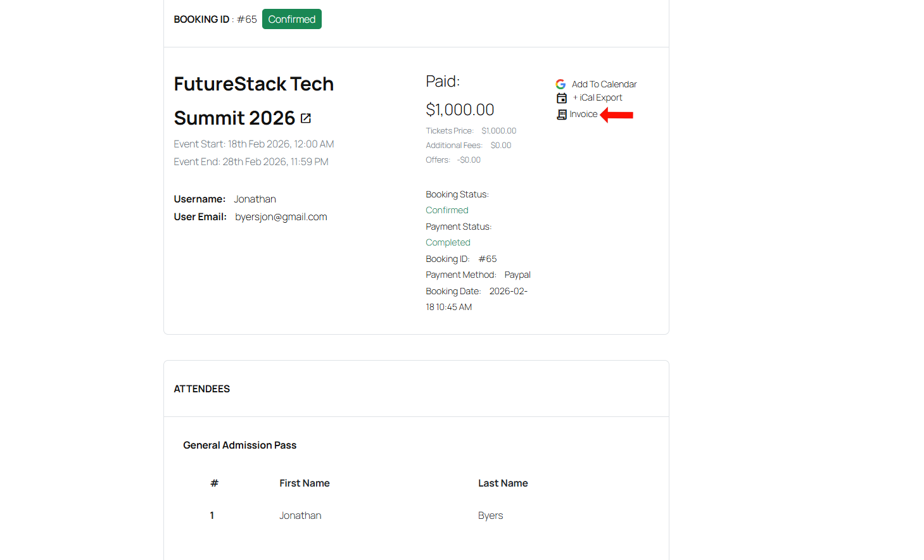
Task: Click the red arrow pointing to Invoice
Action: [x=617, y=115]
